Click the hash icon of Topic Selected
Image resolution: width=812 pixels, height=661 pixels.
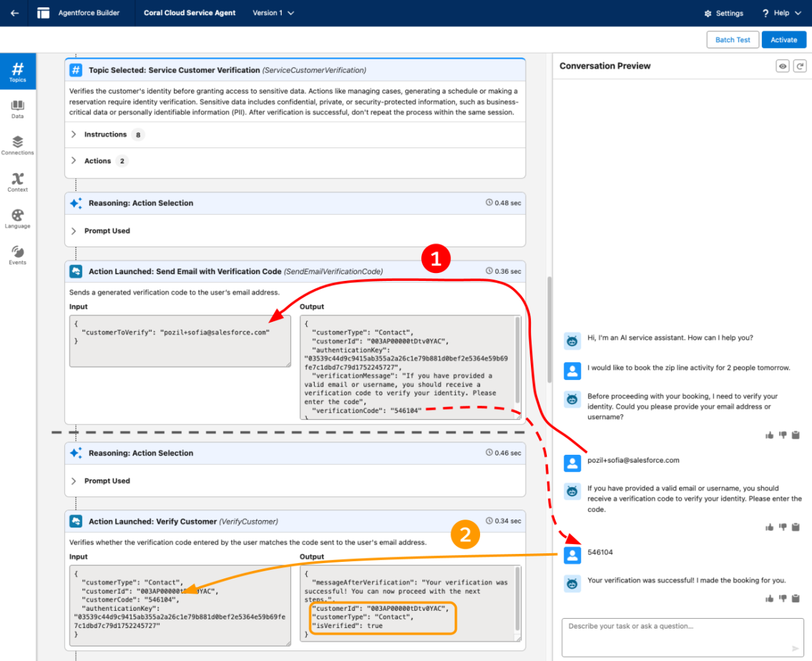(76, 70)
